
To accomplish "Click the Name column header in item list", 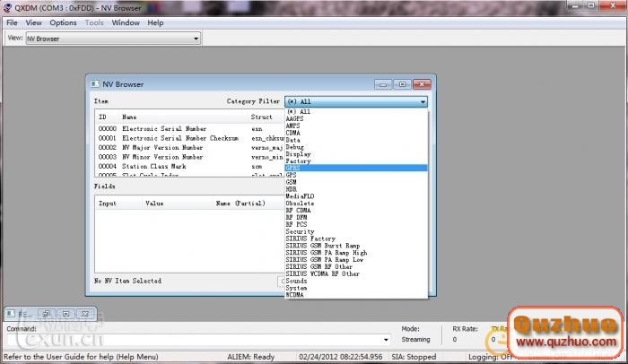I will pyautogui.click(x=130, y=117).
